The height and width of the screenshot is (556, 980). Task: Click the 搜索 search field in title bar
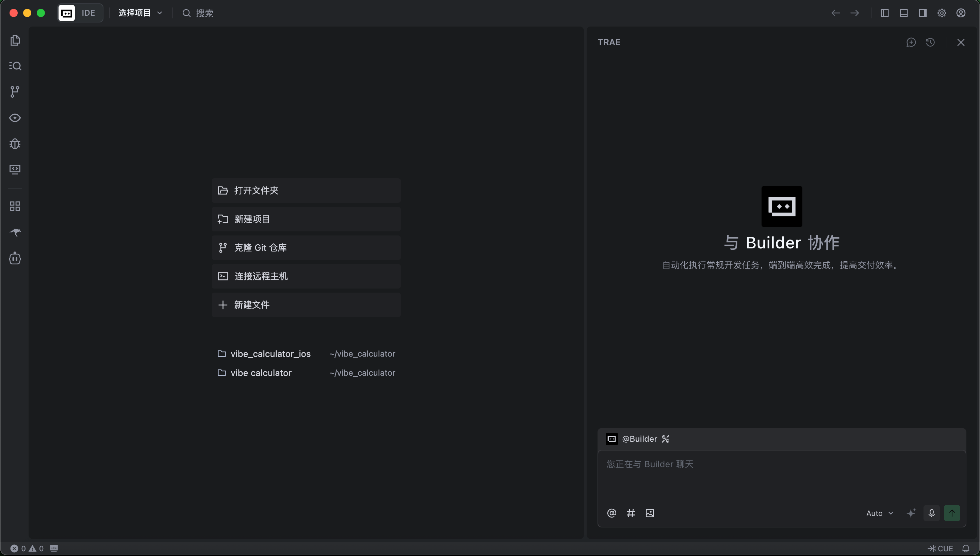pyautogui.click(x=198, y=13)
